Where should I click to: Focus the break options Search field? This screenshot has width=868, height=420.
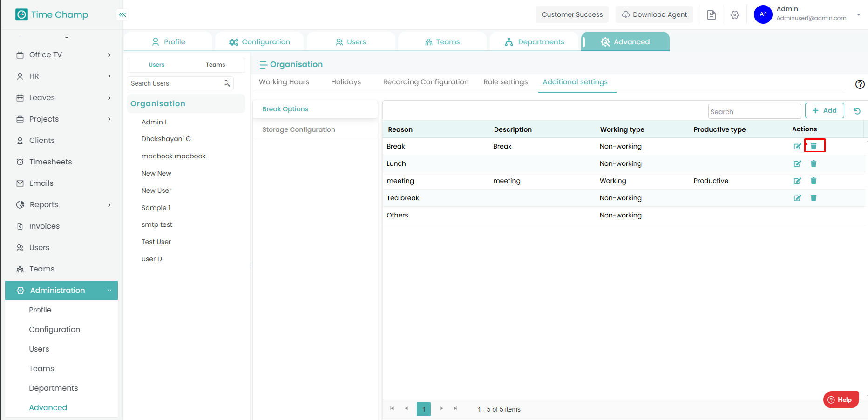(x=753, y=112)
